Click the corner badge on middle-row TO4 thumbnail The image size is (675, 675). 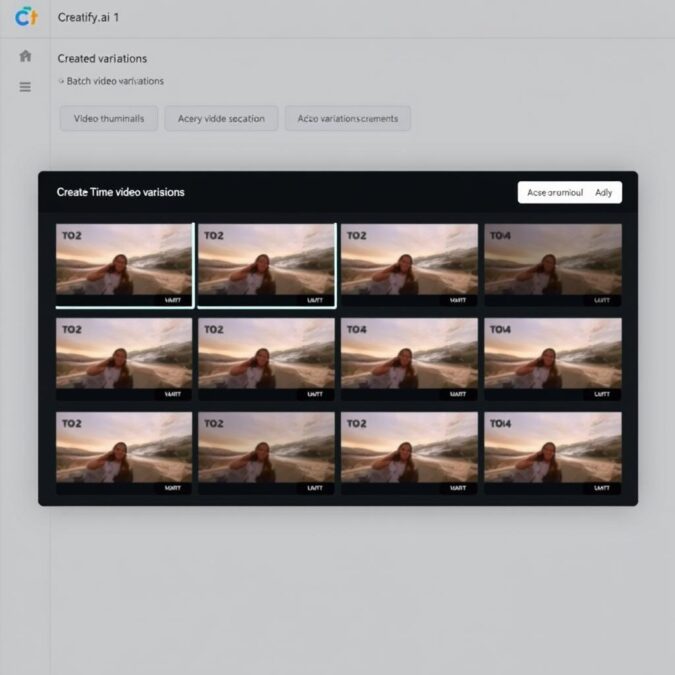pos(458,394)
